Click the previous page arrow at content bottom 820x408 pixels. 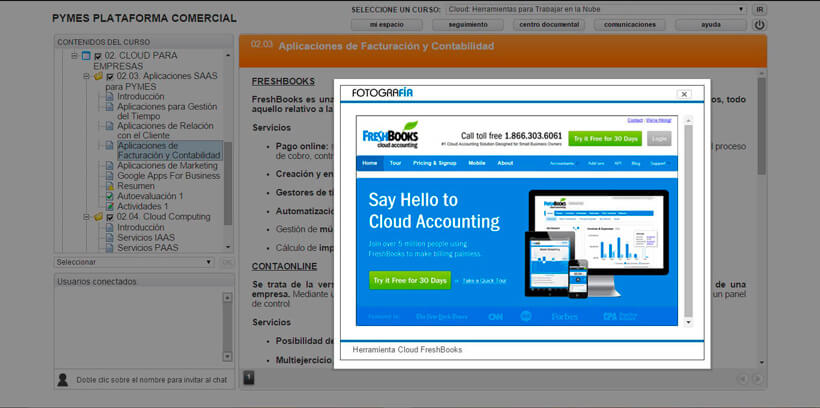point(743,379)
